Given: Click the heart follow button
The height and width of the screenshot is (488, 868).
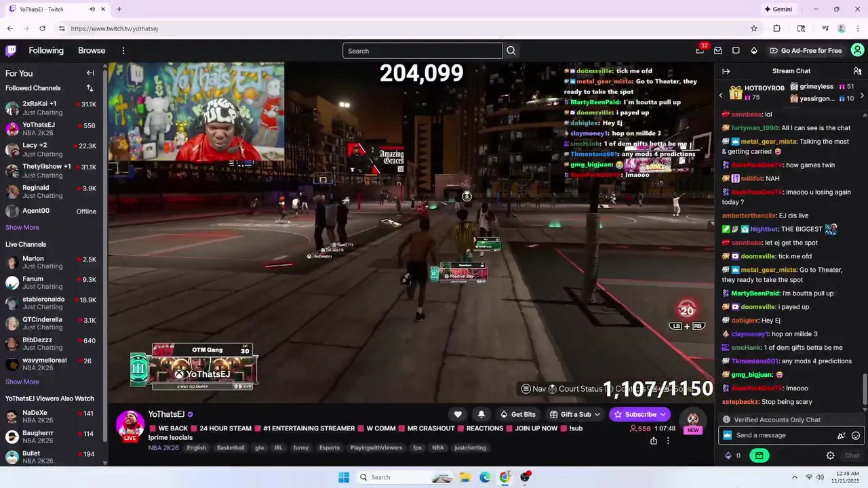Looking at the screenshot, I should [x=458, y=414].
